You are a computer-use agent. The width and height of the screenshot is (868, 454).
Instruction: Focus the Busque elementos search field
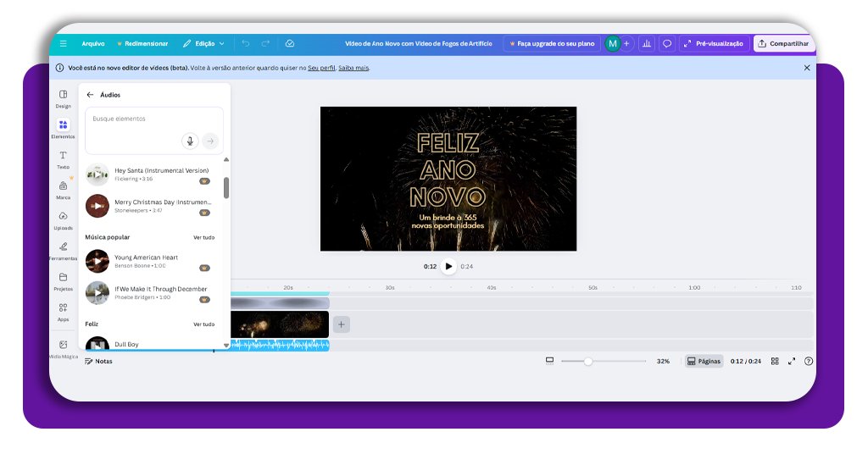click(154, 130)
